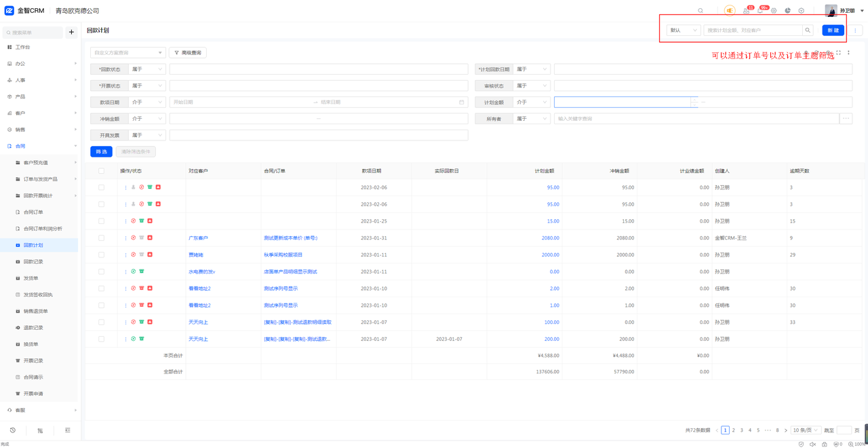Open the inbox icon with badge 11

click(746, 11)
